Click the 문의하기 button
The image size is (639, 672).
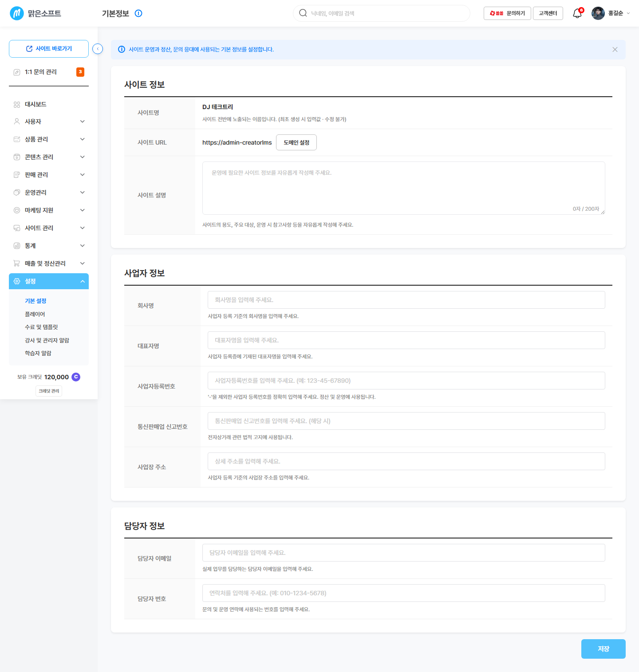(x=507, y=13)
